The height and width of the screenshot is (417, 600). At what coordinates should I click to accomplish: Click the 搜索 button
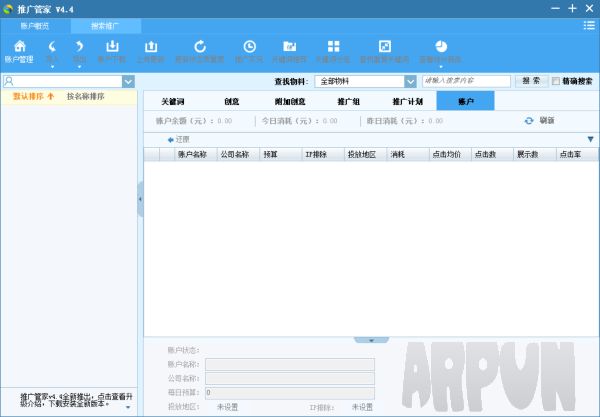click(x=531, y=81)
